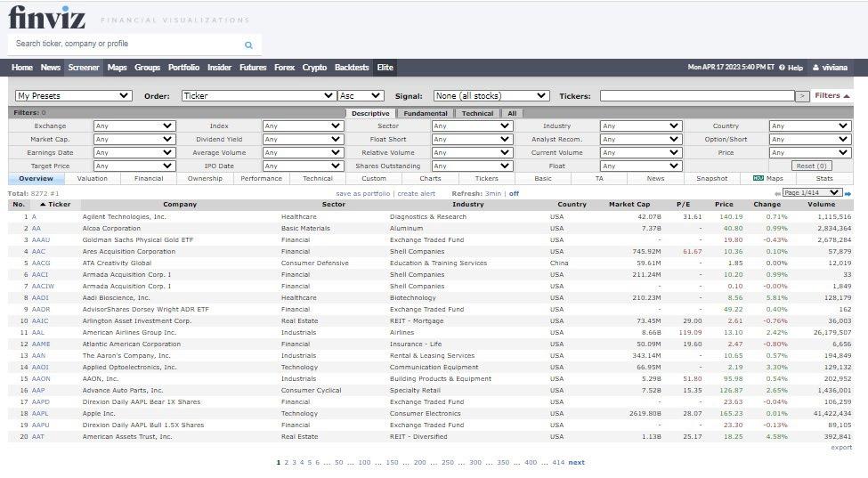The image size is (868, 478).
Task: Select the Stats view tab
Action: (x=824, y=179)
